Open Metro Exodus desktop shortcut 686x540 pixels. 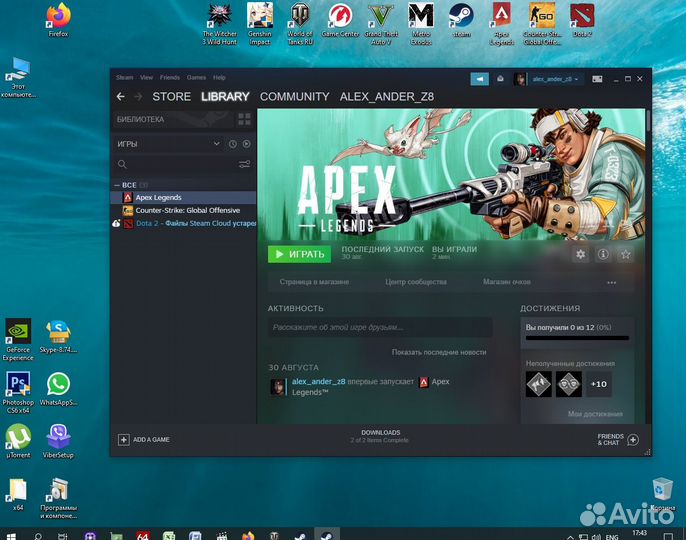421,24
